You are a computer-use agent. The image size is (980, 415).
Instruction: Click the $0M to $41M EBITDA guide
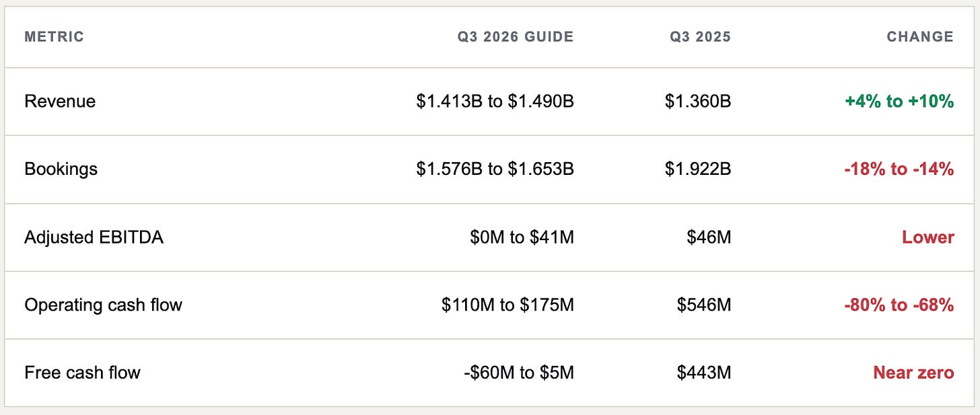522,237
